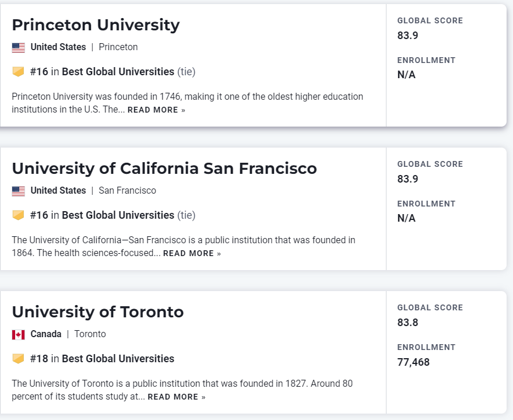Viewport: 513px width, 420px height.
Task: Click the San Francisco city label
Action: click(x=127, y=191)
